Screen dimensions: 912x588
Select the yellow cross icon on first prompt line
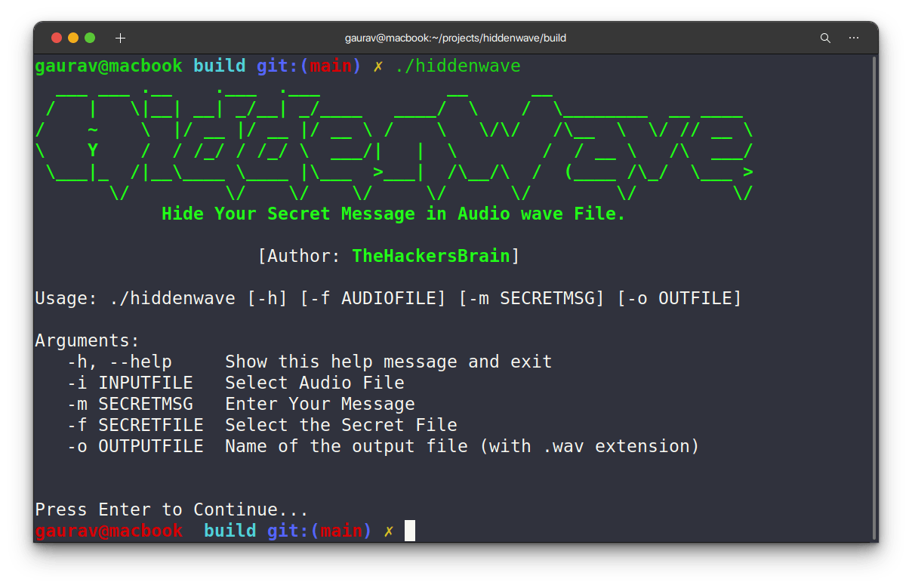[377, 66]
